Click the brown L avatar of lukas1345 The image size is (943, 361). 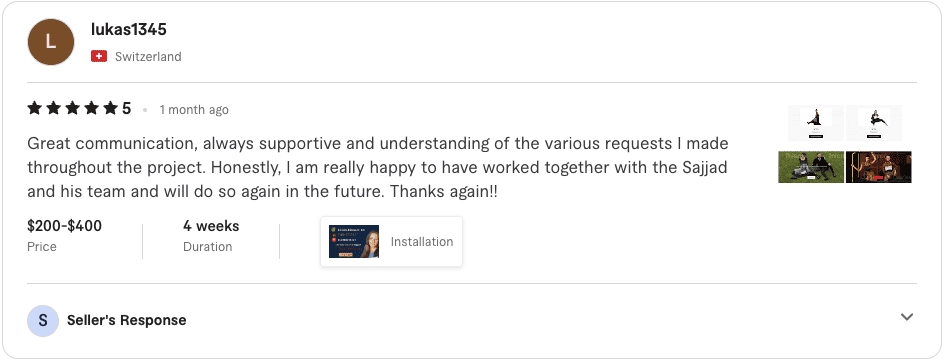click(x=51, y=42)
